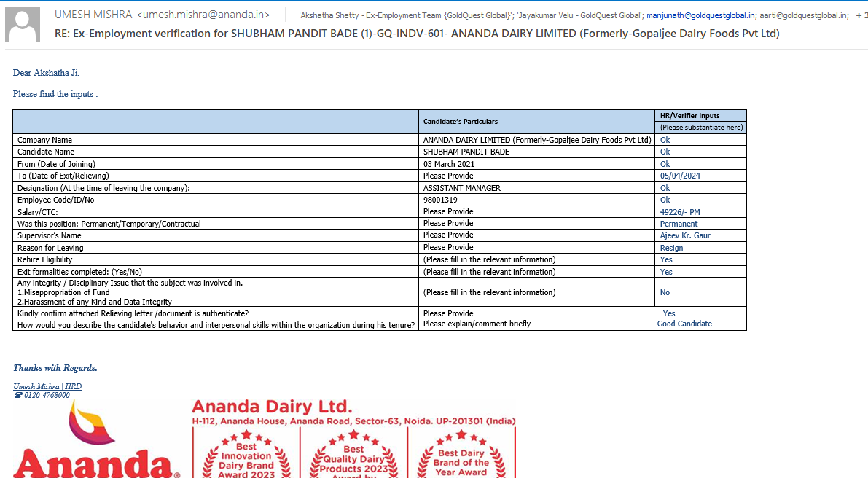868x481 pixels.
Task: Click the Good Candidate comment cell
Action: pyautogui.click(x=684, y=324)
